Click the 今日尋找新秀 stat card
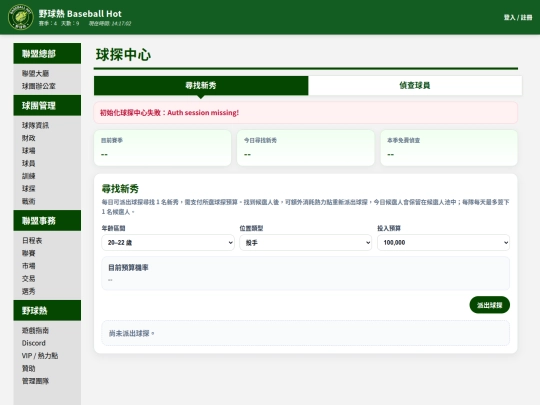The width and height of the screenshot is (540, 405). pos(305,148)
